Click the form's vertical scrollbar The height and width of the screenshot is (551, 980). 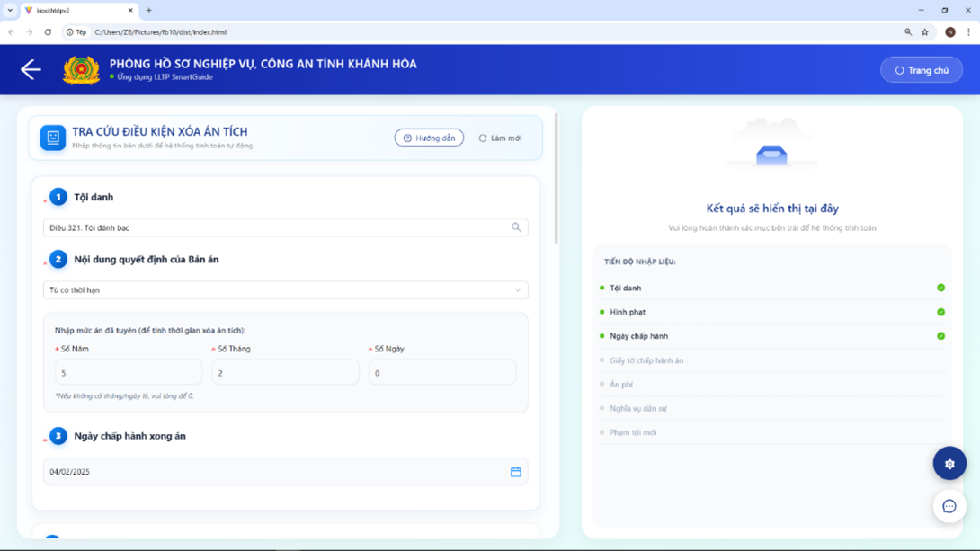(556, 180)
